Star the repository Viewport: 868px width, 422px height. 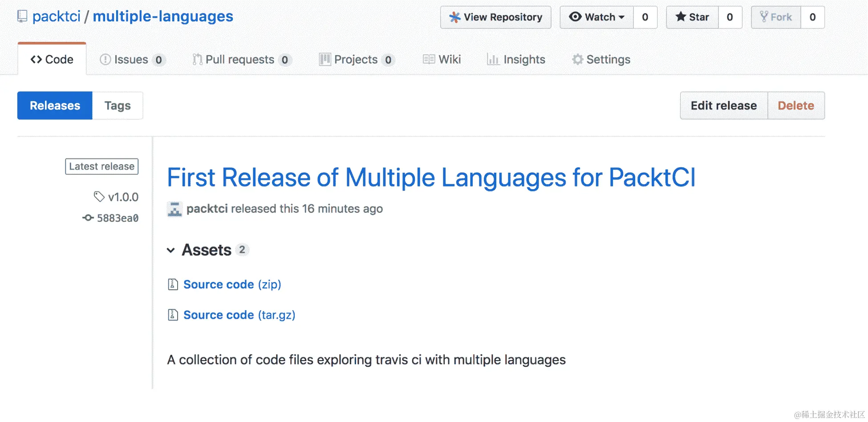[x=692, y=17]
